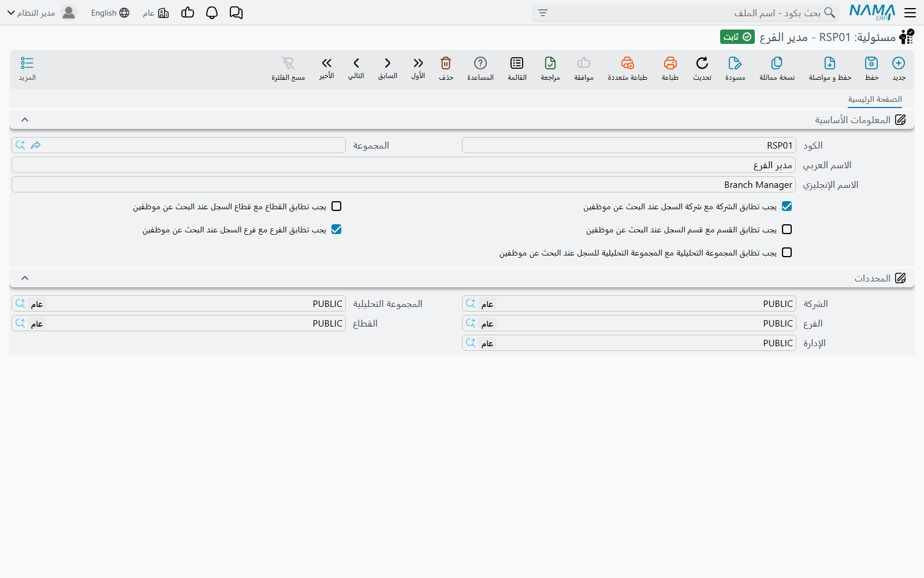The image size is (924, 578).
Task: Enable sector match checkbox (تطابق القطاع)
Action: (x=337, y=206)
